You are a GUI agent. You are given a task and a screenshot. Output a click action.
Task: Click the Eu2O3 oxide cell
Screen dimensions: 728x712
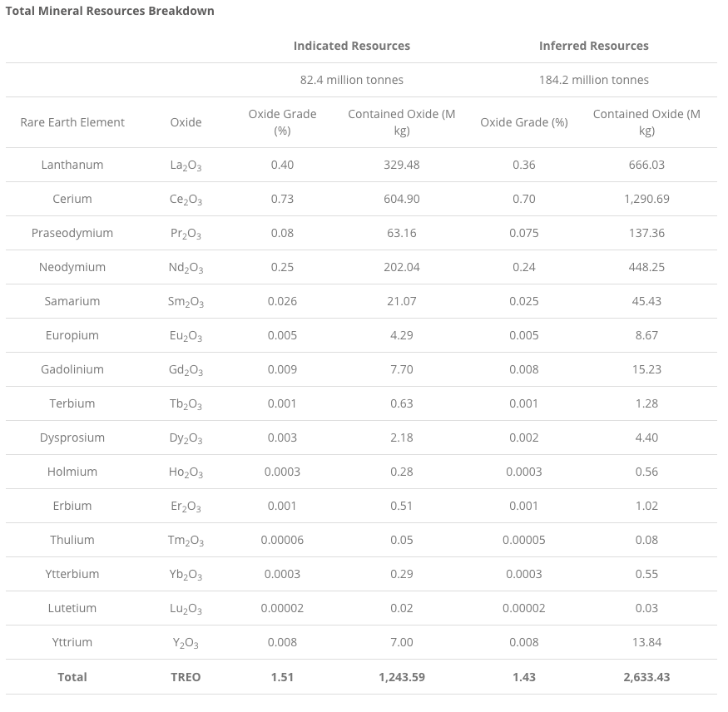point(186,336)
